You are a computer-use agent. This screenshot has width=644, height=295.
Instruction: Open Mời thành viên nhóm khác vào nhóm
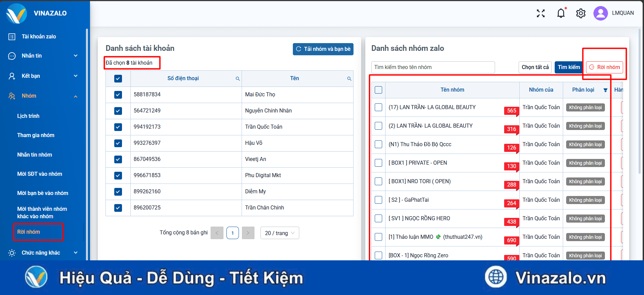[42, 212]
